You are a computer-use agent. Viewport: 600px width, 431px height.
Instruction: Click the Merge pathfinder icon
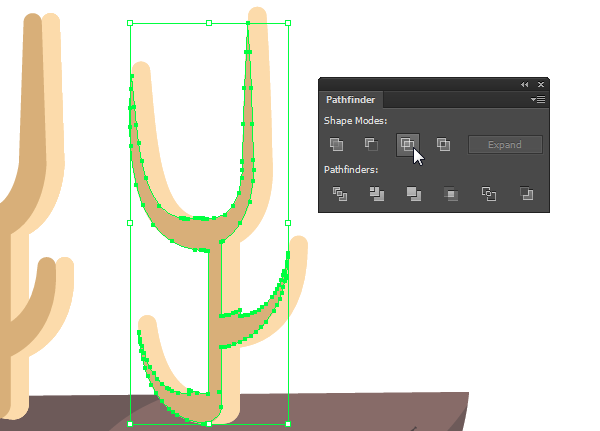(414, 194)
